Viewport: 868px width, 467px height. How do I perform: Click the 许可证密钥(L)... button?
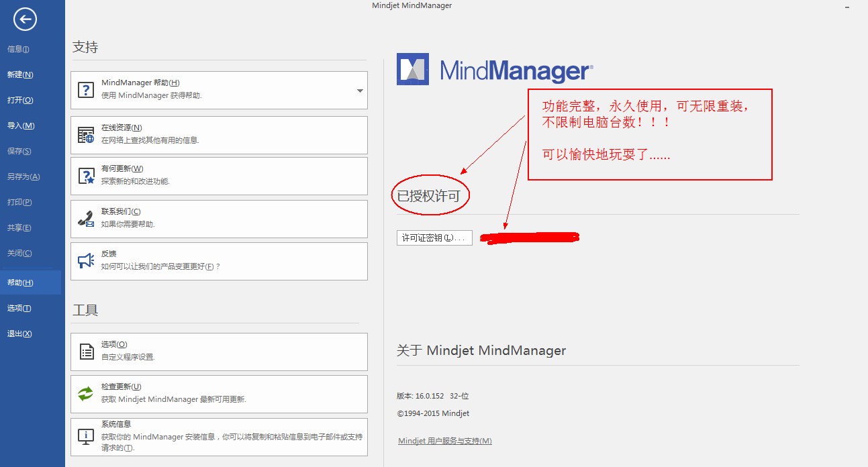point(434,238)
